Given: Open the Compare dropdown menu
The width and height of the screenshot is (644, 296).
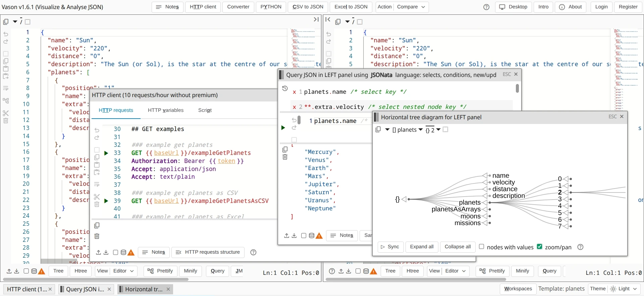Looking at the screenshot, I should click(x=411, y=7).
